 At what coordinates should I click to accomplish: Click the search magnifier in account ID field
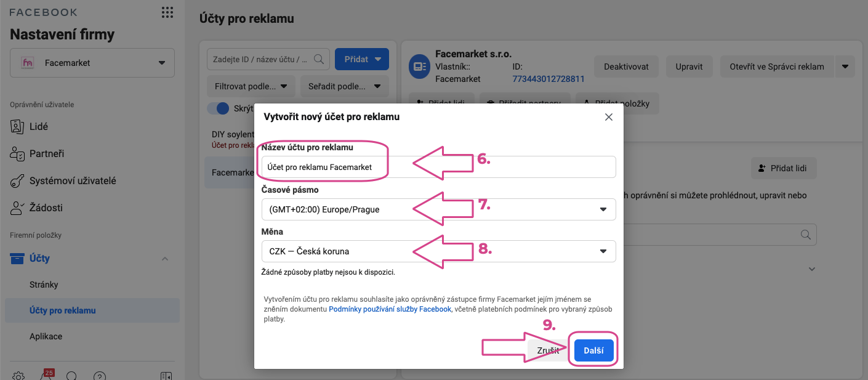click(319, 59)
